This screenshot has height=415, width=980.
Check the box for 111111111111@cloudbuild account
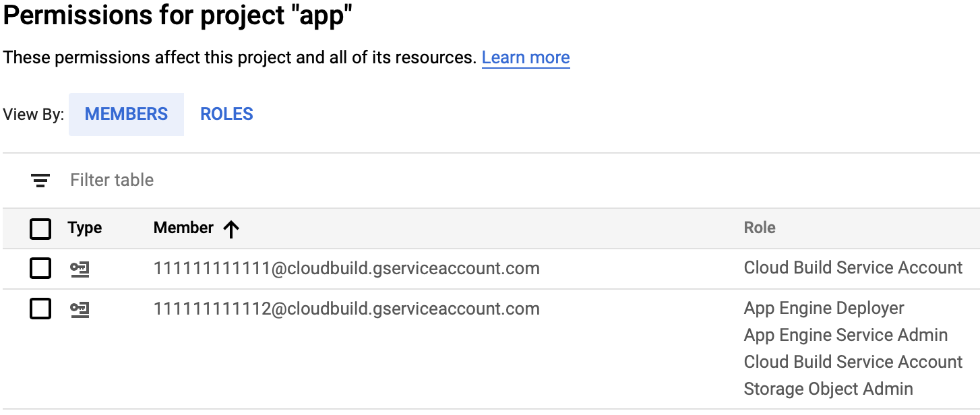pos(40,269)
